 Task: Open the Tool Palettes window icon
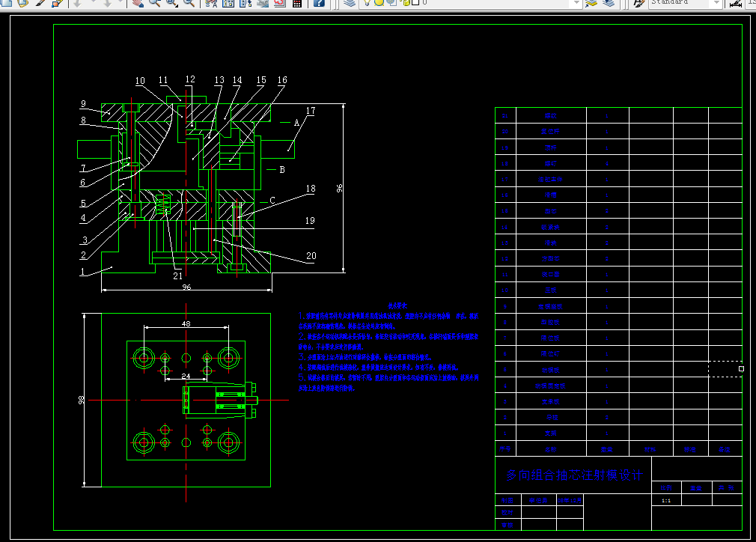(x=246, y=3)
